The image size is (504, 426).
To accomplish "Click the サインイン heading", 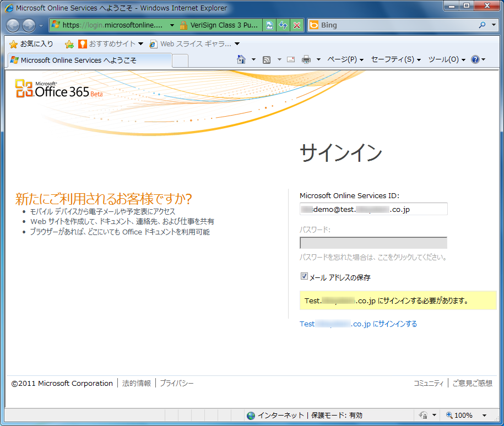I will pos(341,153).
